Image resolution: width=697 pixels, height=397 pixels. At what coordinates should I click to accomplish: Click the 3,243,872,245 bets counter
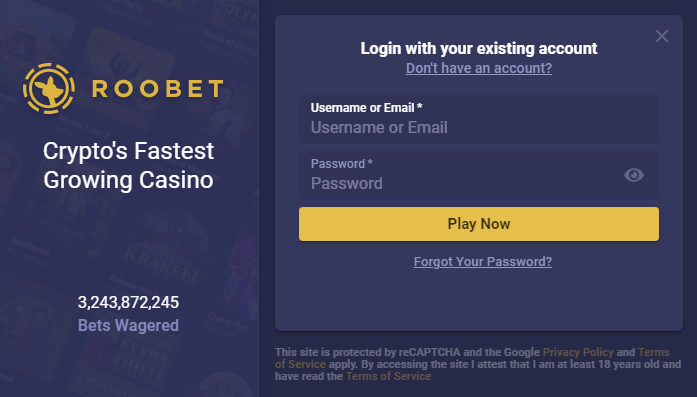point(128,302)
